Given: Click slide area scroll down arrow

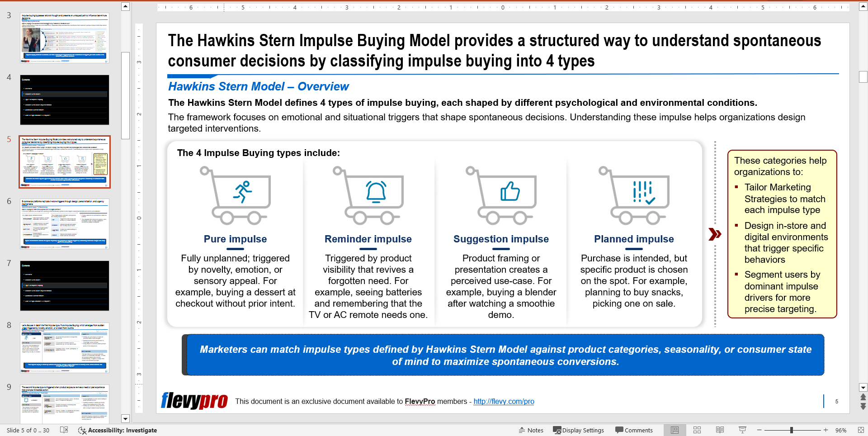Looking at the screenshot, I should coord(863,388).
